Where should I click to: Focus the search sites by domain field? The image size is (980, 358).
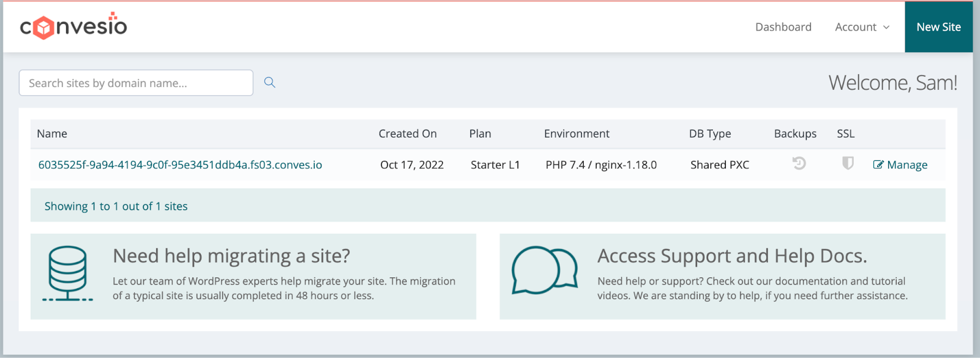tap(136, 83)
